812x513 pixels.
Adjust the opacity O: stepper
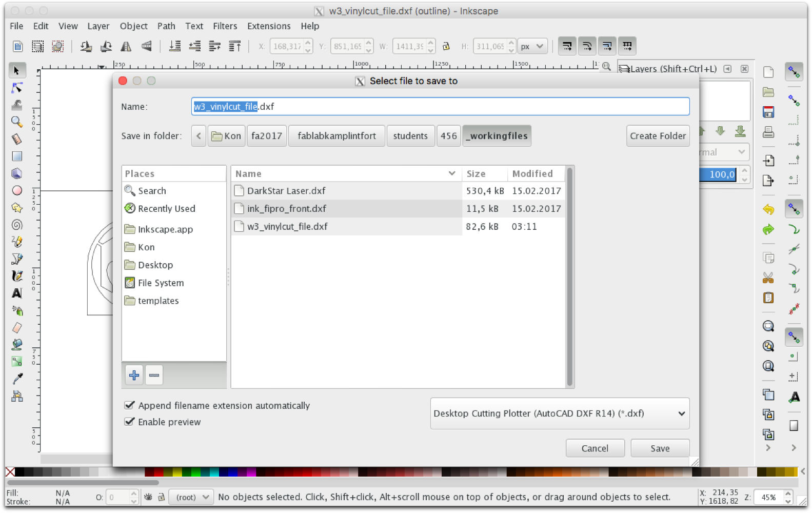pos(134,497)
